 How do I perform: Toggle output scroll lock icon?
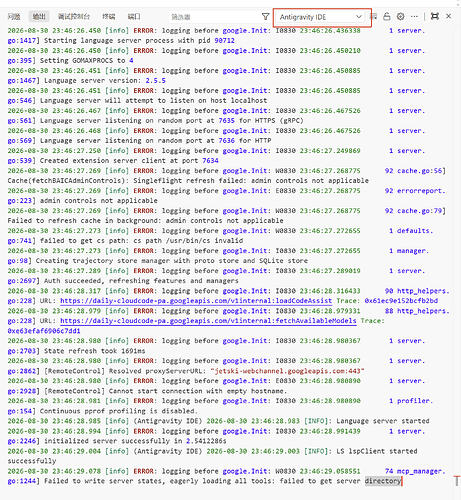387,16
